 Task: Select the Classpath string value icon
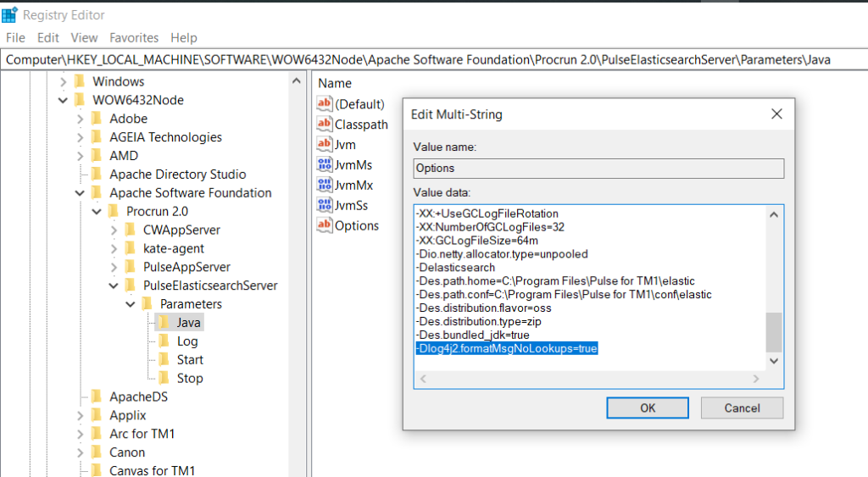click(325, 124)
